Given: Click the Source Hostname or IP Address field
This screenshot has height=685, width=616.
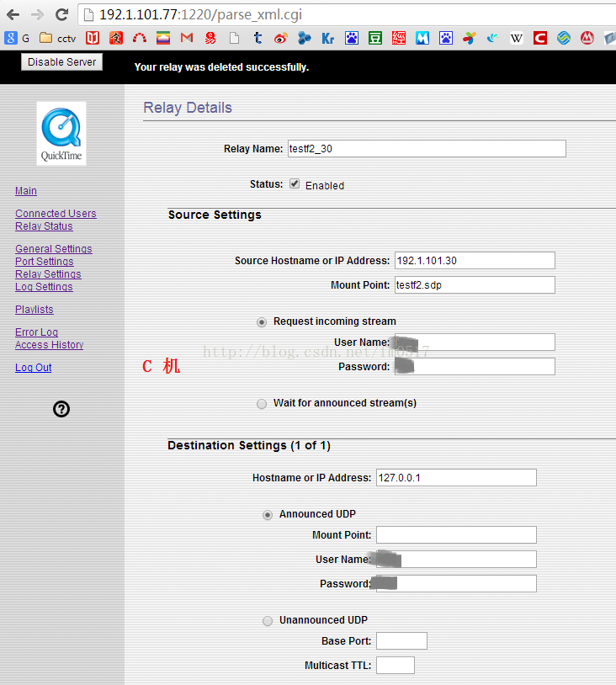Looking at the screenshot, I should [x=475, y=260].
